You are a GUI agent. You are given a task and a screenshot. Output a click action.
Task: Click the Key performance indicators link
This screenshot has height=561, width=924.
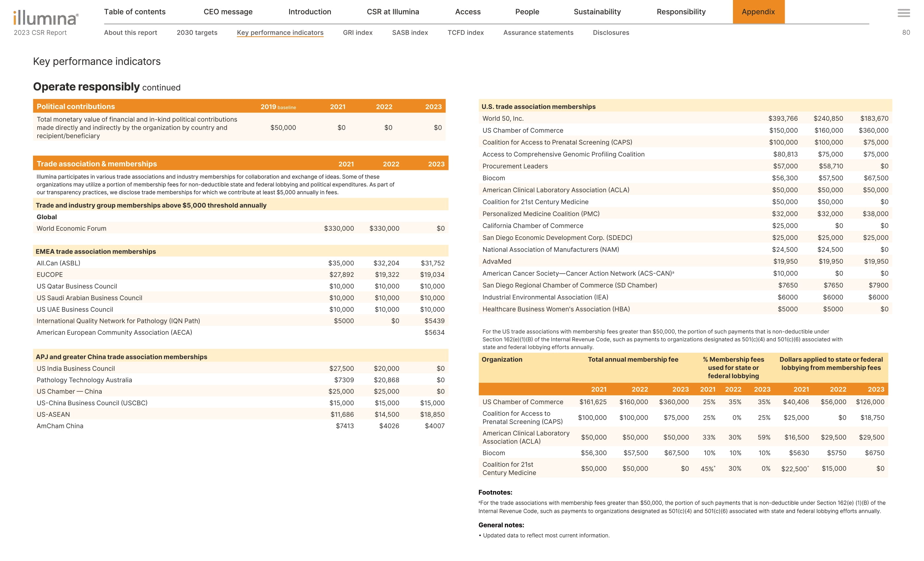tap(280, 33)
